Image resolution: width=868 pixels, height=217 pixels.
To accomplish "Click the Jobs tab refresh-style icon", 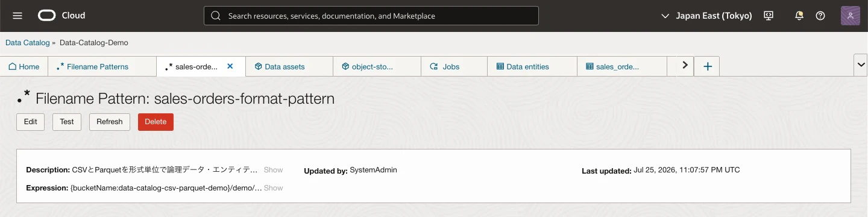I will coord(433,66).
